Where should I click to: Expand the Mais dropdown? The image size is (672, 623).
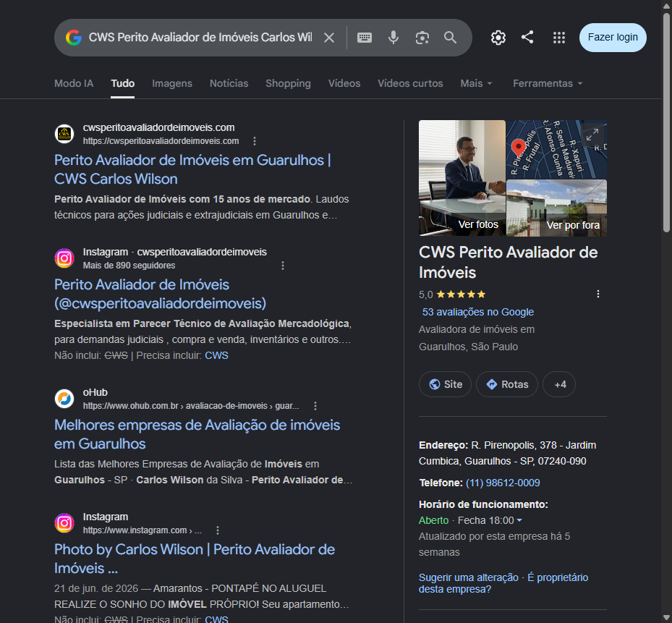[x=476, y=83]
